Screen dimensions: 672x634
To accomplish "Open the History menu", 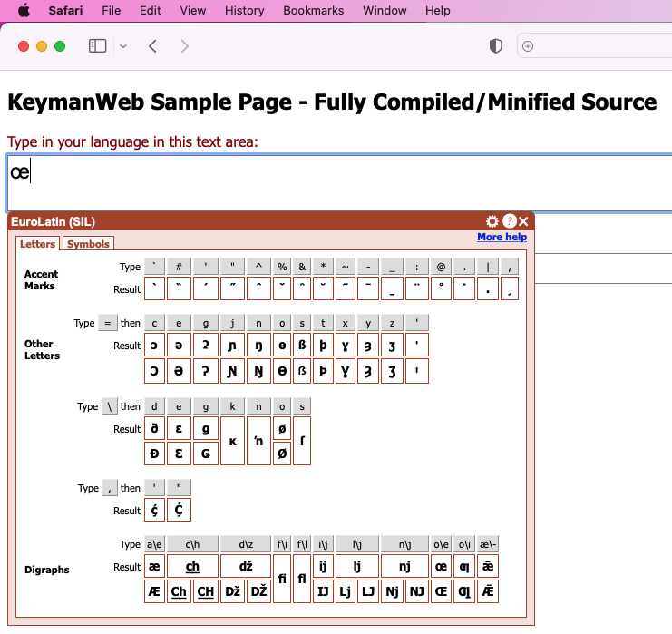I will [x=244, y=10].
